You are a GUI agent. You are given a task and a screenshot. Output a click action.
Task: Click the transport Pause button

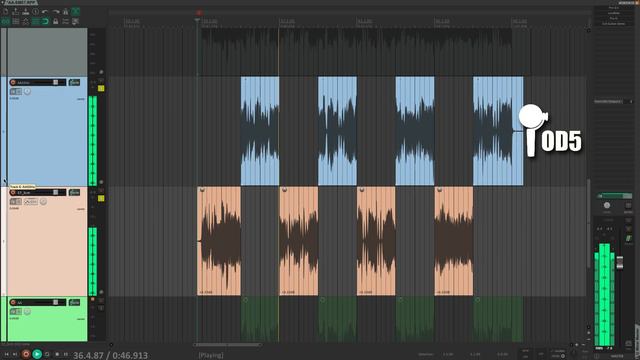[66, 354]
